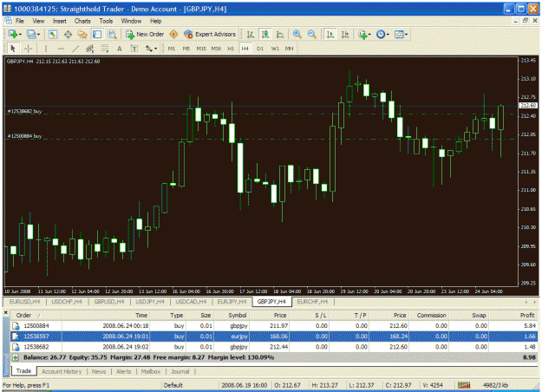Open the Indicators list dropdown
542x392 pixels.
[x=364, y=34]
